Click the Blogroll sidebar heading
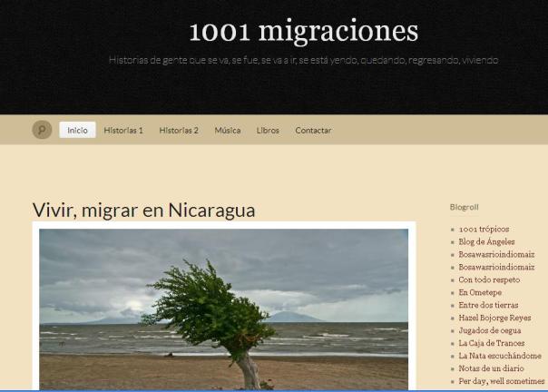Screen dimensions: 548x392 tap(465, 207)
